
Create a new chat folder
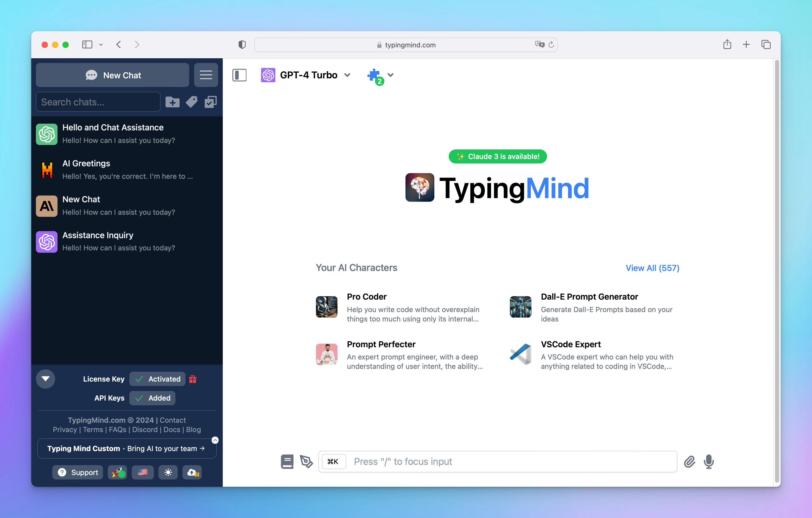172,102
